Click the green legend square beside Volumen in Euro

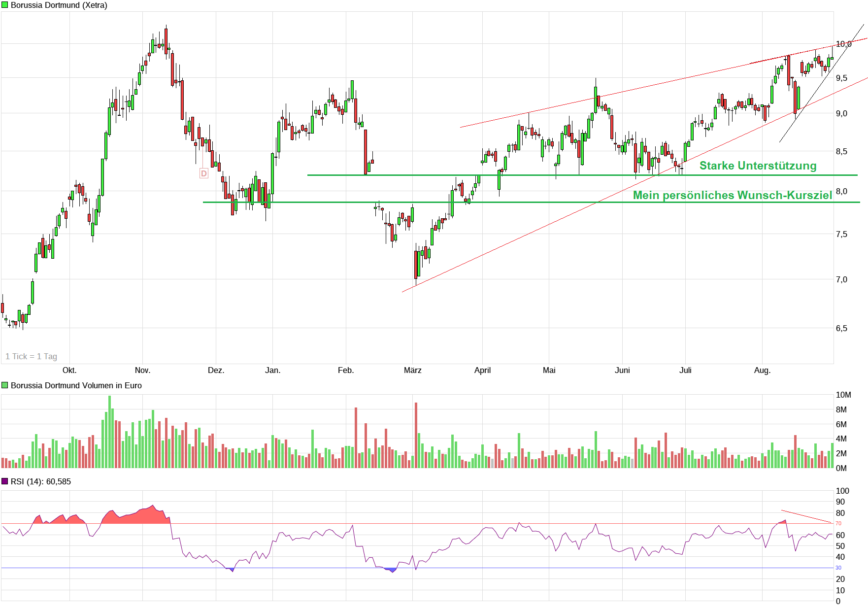(x=5, y=385)
